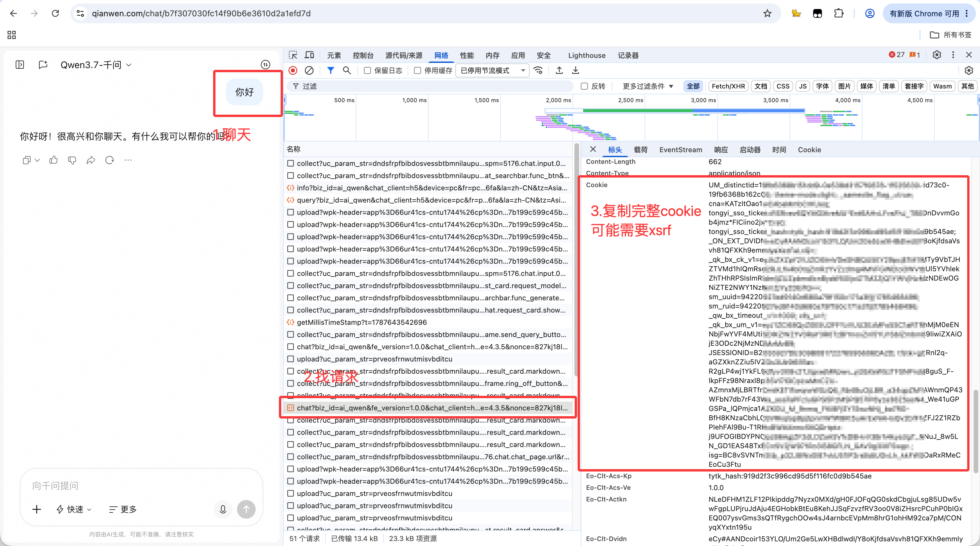The width and height of the screenshot is (980, 546).
Task: Share the AI reply
Action: [91, 160]
